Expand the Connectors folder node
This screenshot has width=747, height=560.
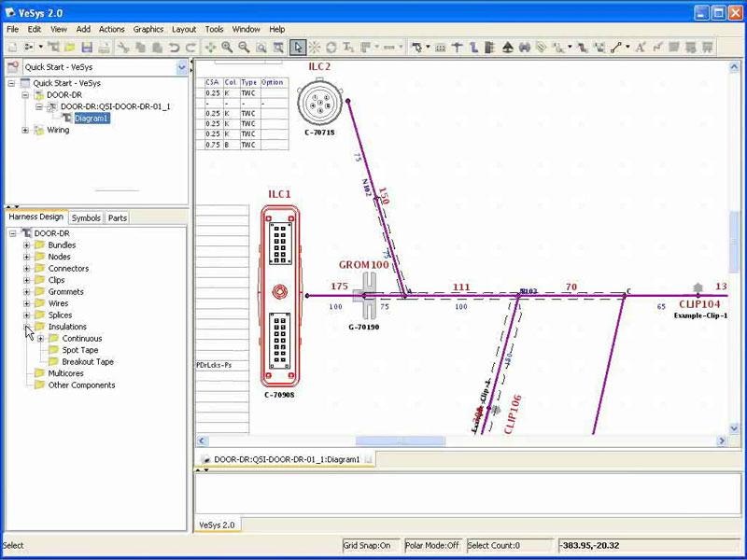tap(26, 269)
